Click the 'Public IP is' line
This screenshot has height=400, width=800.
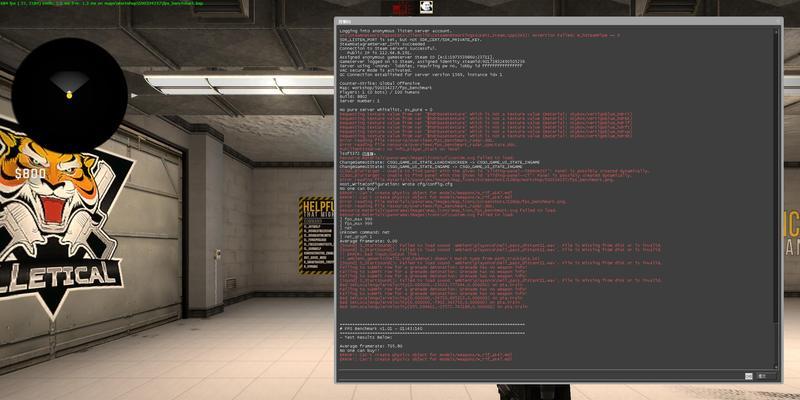click(379, 53)
